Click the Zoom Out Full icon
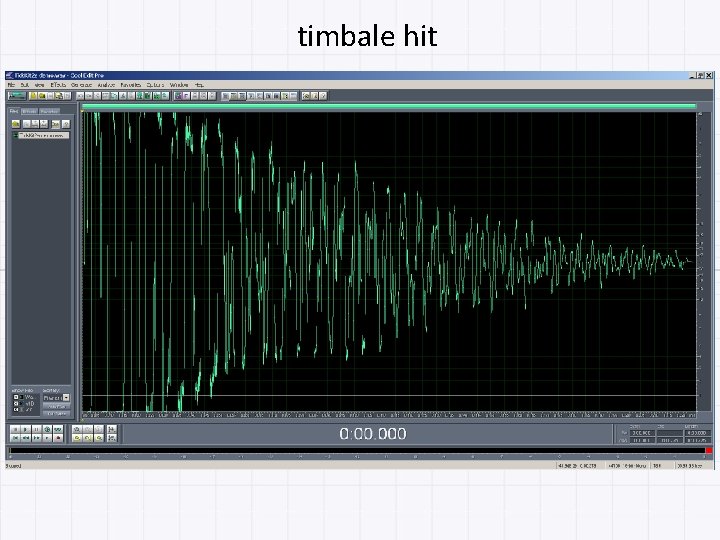The height and width of the screenshot is (540, 720). coord(99,429)
